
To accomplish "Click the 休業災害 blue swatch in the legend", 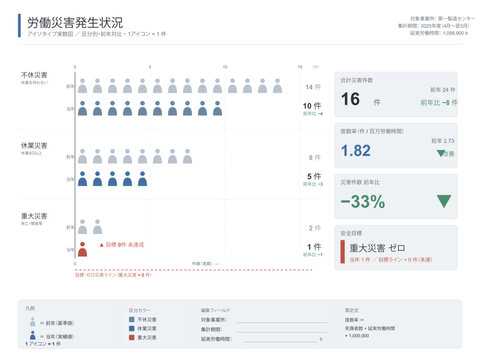I will click(x=132, y=328).
